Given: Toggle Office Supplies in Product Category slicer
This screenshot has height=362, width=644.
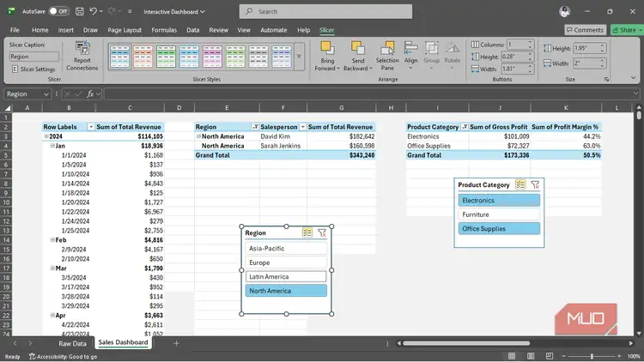Looking at the screenshot, I should tap(499, 229).
